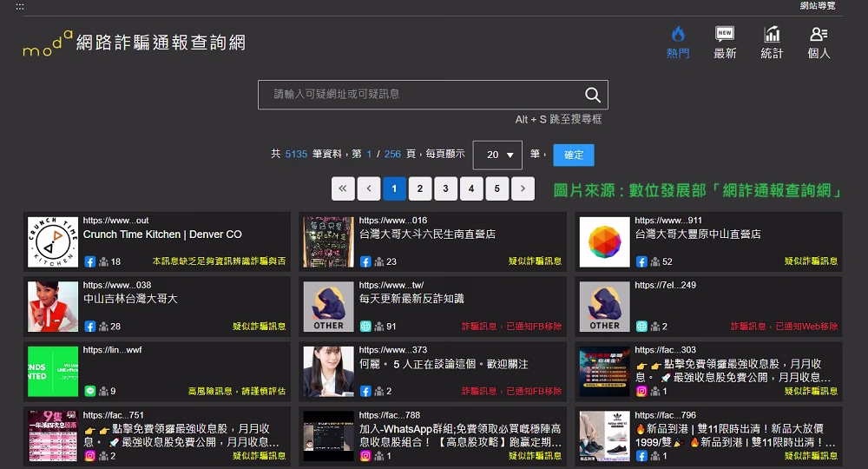Click Facebook icon on 台灣大哥大斗六民生南直營店 card
The height and width of the screenshot is (469, 868).
coord(365,261)
